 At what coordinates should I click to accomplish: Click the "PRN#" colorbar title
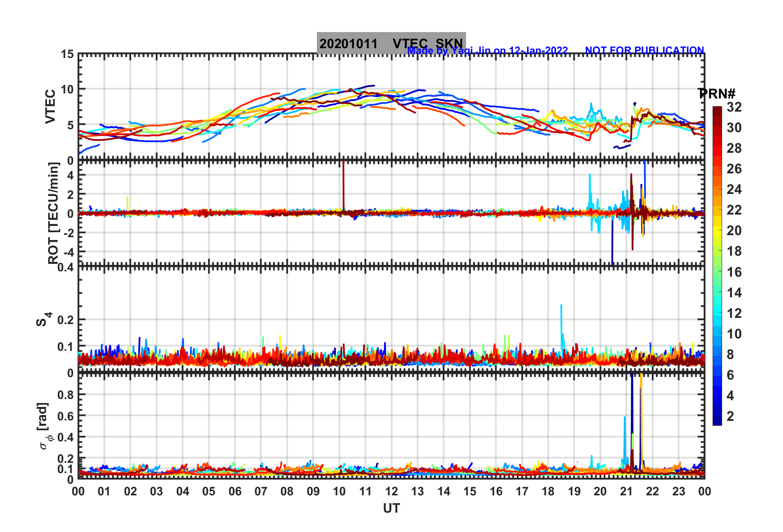[x=717, y=93]
